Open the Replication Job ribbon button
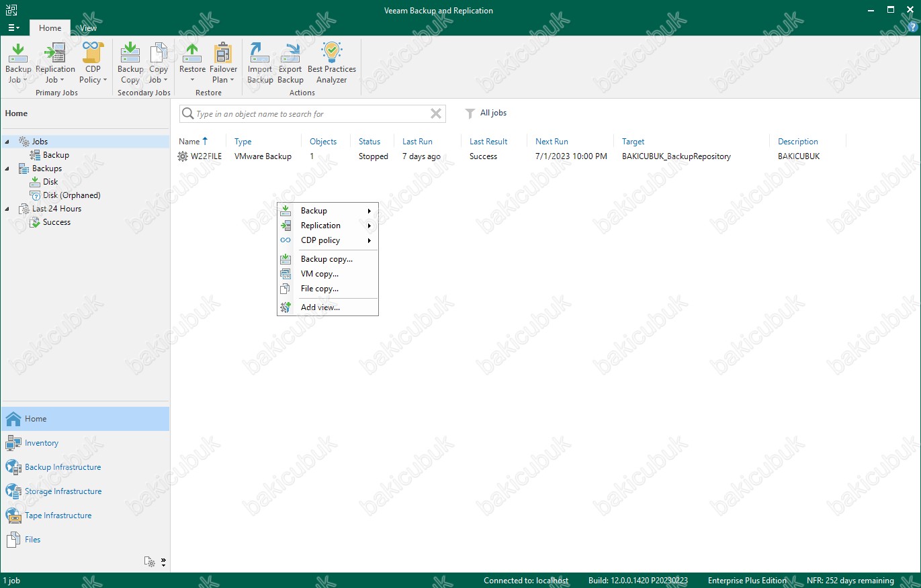The image size is (921, 588). pos(55,63)
